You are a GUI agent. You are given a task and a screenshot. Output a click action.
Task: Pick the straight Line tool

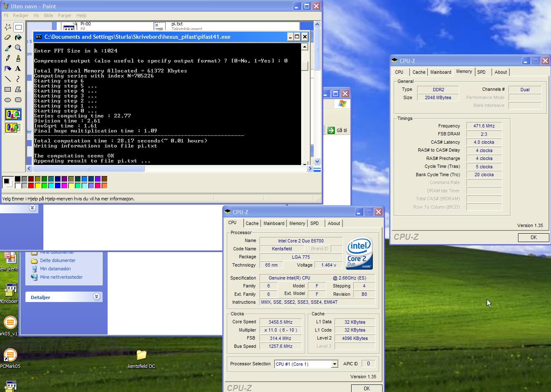[8, 79]
